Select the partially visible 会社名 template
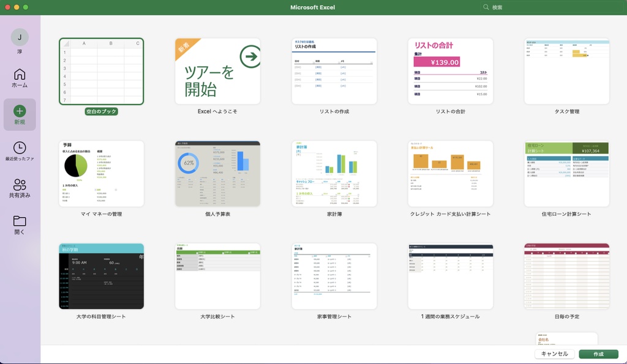Screen dimensions: 627x364 click(566, 338)
